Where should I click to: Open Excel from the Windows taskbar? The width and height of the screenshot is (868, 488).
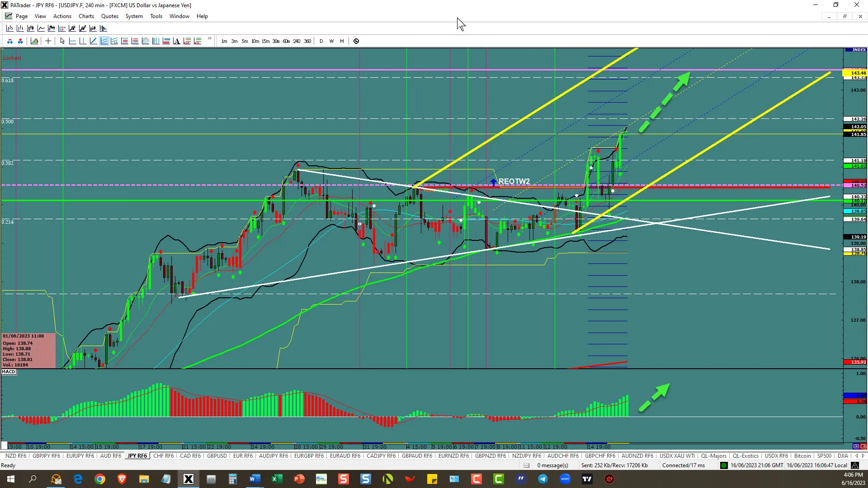click(277, 479)
